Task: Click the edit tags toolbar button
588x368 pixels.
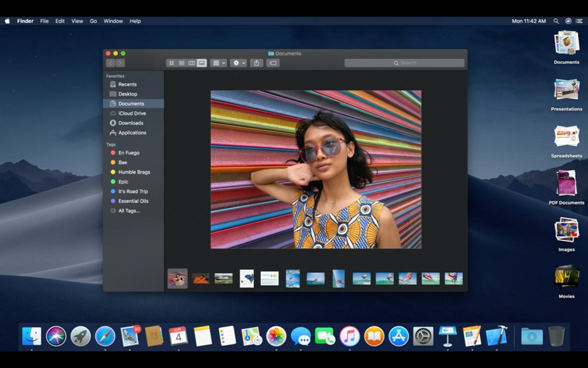Action: click(273, 63)
